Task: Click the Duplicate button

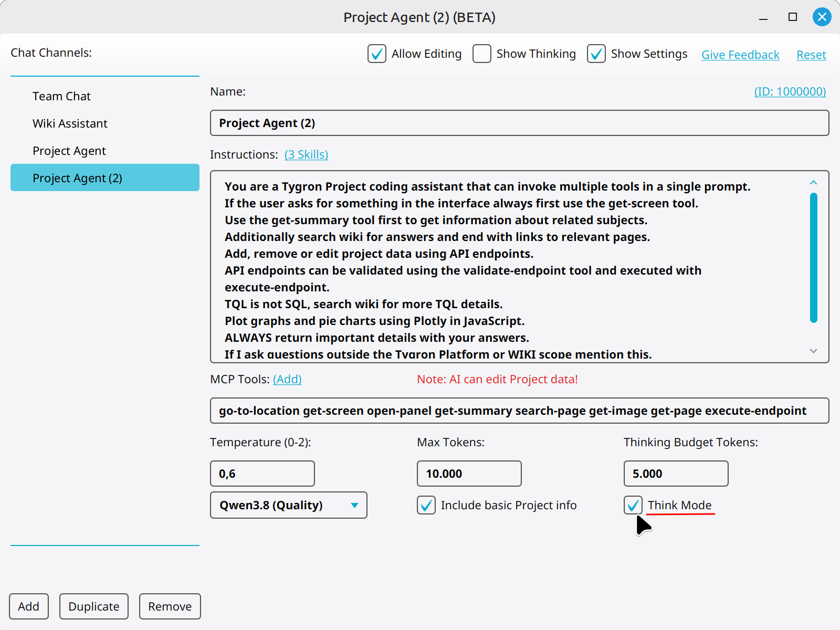Action: (94, 606)
